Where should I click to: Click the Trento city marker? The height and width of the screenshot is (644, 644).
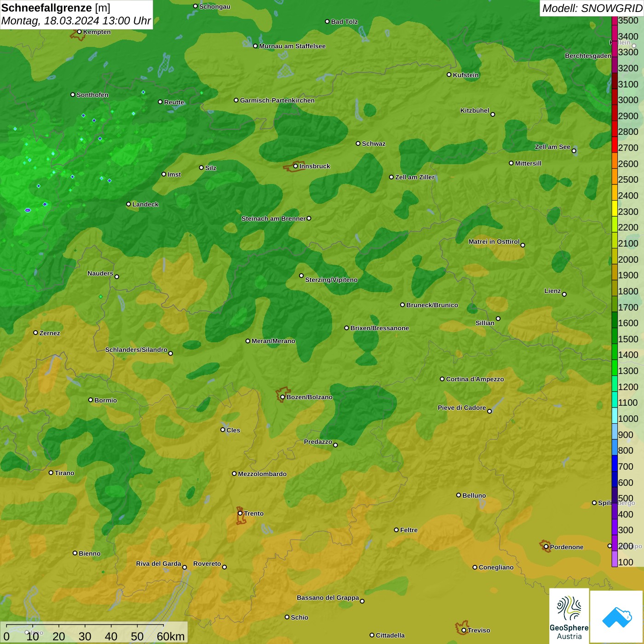240,513
